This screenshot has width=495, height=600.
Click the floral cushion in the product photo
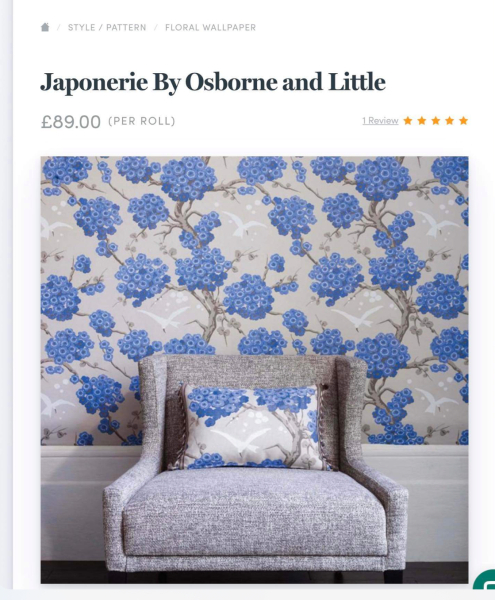(x=251, y=427)
